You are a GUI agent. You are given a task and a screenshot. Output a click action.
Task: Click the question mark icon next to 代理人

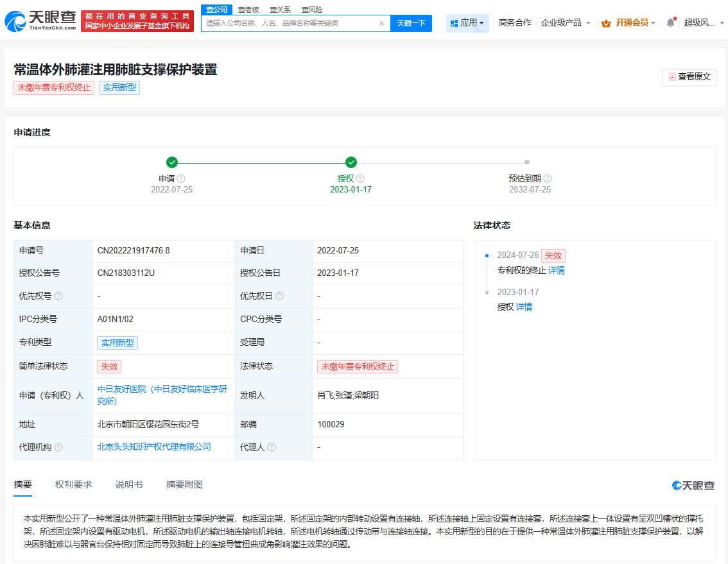[x=273, y=447]
